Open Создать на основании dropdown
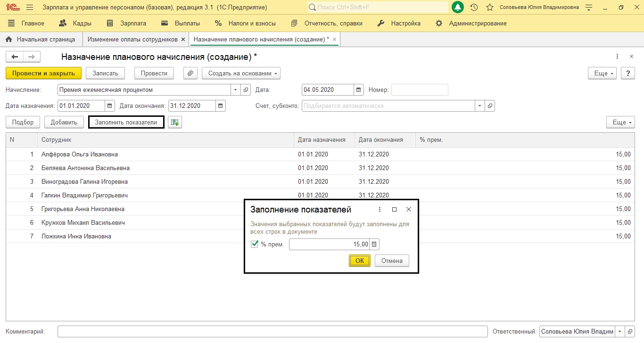The width and height of the screenshot is (644, 343). pos(241,73)
